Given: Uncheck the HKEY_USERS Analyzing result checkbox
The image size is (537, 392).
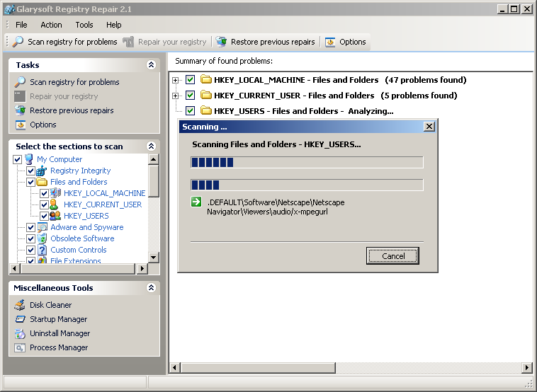Looking at the screenshot, I should [190, 110].
